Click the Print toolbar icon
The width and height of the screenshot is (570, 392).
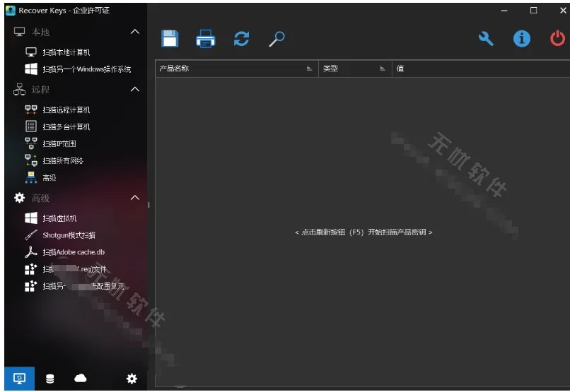pos(205,38)
